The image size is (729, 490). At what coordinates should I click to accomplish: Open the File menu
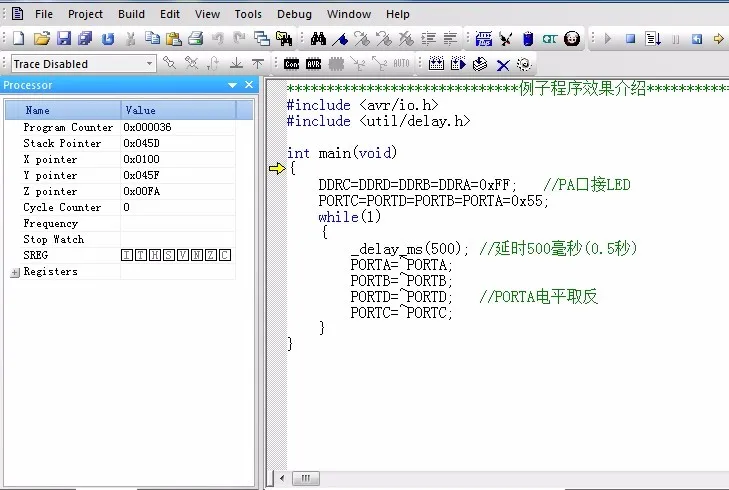tap(44, 14)
